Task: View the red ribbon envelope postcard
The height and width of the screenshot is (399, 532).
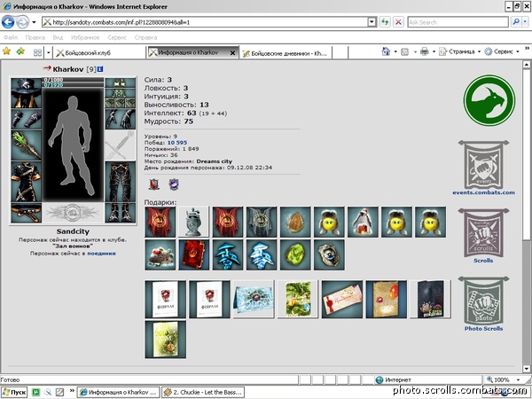Action: tap(342, 300)
